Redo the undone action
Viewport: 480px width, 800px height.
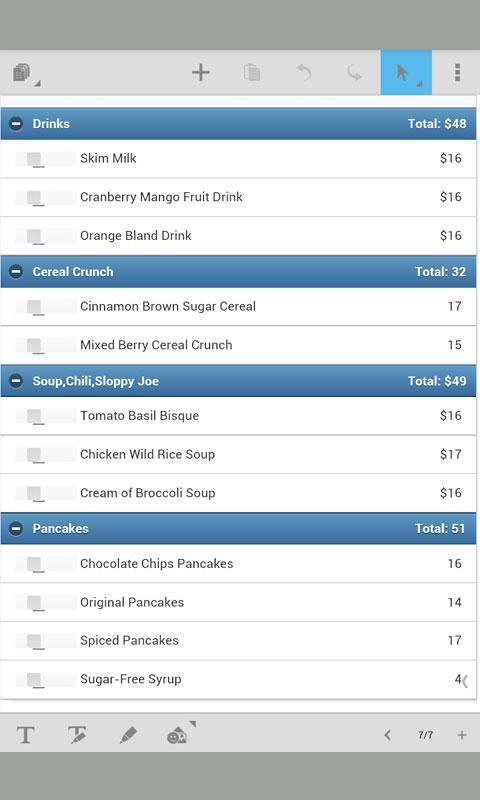(x=355, y=72)
